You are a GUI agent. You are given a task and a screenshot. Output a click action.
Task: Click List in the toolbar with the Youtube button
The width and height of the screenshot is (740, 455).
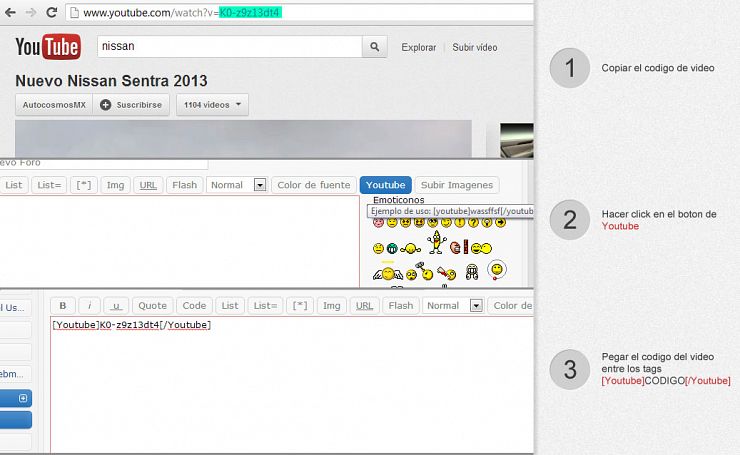point(14,185)
